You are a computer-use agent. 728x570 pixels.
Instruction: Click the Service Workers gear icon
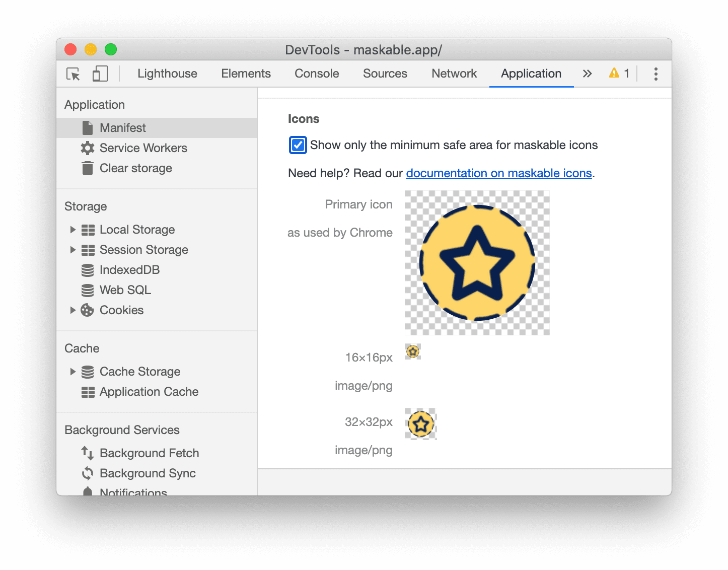click(x=88, y=148)
